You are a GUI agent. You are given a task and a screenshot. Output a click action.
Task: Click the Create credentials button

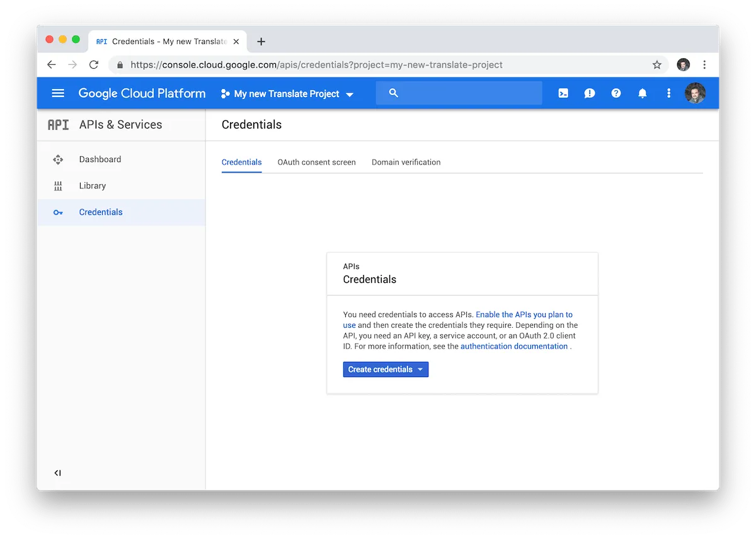(386, 369)
